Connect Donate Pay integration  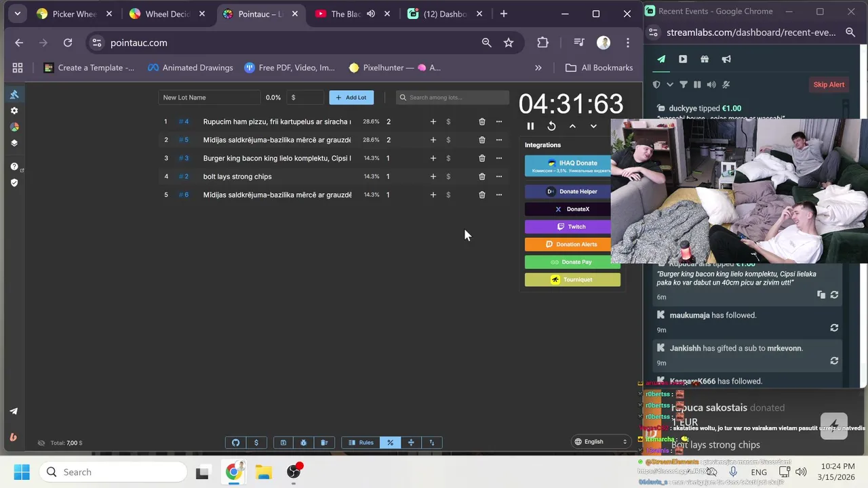coord(572,262)
